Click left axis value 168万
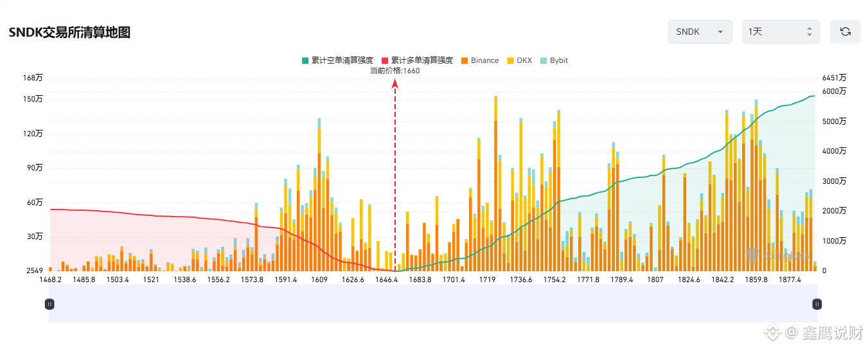This screenshot has height=349, width=868. pyautogui.click(x=33, y=78)
